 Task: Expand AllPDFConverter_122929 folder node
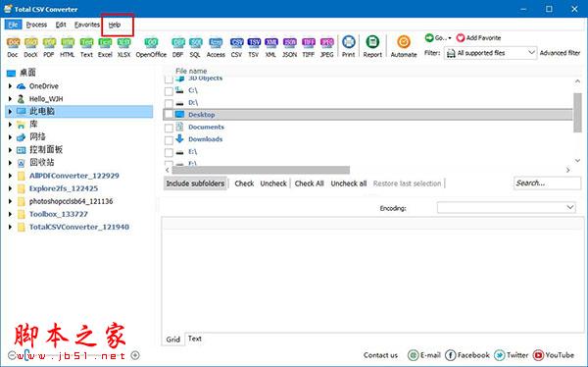(x=10, y=176)
